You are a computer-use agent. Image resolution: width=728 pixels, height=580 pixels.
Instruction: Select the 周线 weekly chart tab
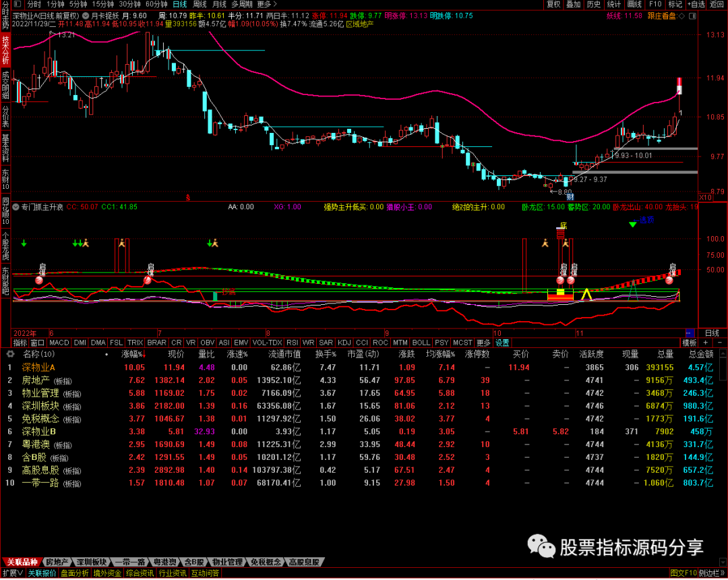pyautogui.click(x=200, y=4)
